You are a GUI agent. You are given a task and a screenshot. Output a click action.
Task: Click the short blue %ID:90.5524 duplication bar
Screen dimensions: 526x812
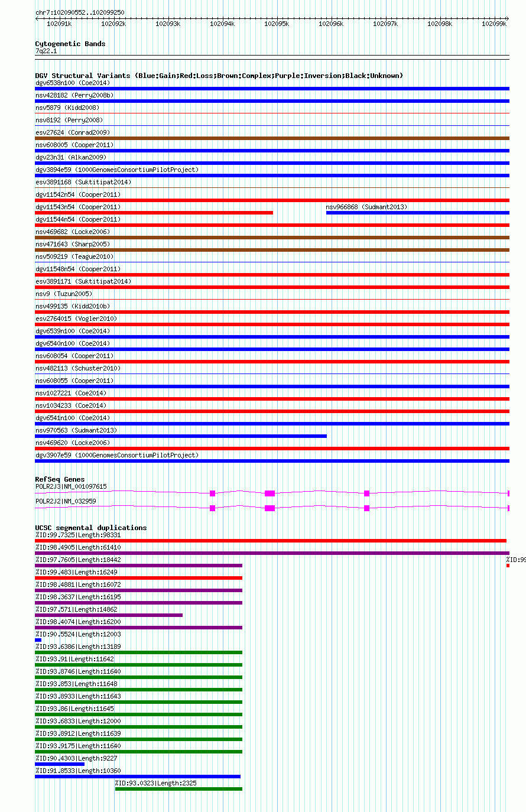[x=38, y=640]
